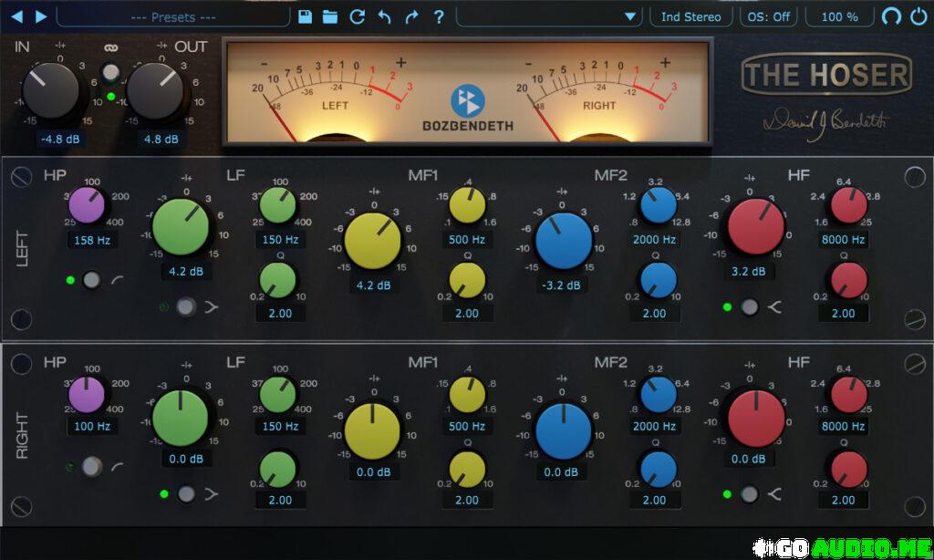Click the LEFT green LF Q knob

pyautogui.click(x=277, y=279)
